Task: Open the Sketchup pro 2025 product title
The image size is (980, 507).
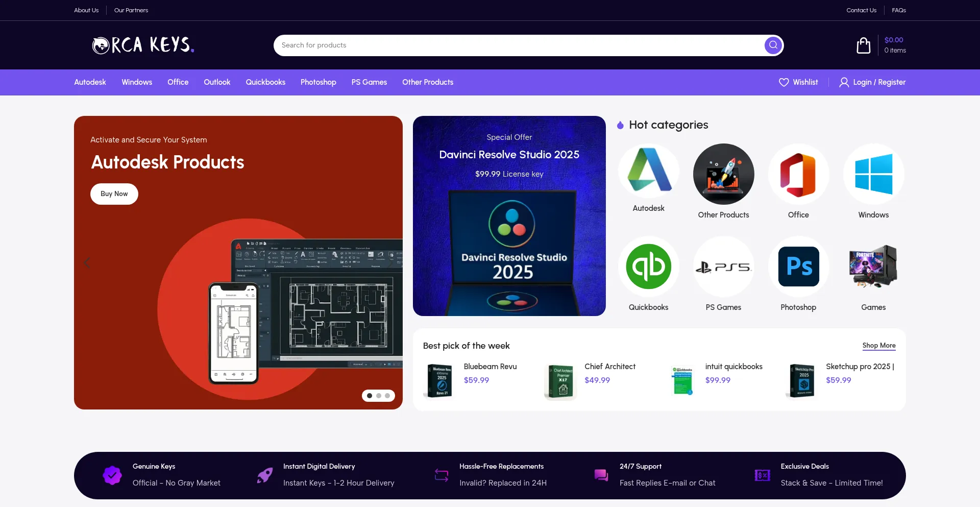Action: (860, 367)
